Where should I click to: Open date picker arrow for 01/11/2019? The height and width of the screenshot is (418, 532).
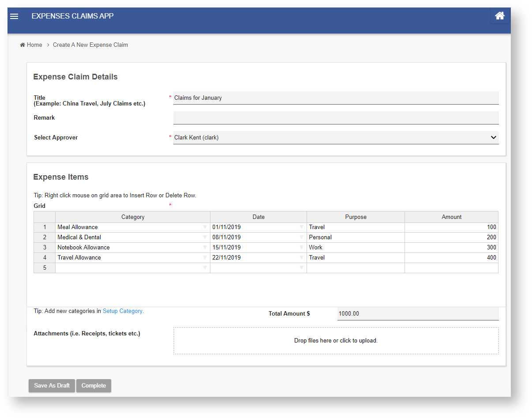click(x=302, y=227)
